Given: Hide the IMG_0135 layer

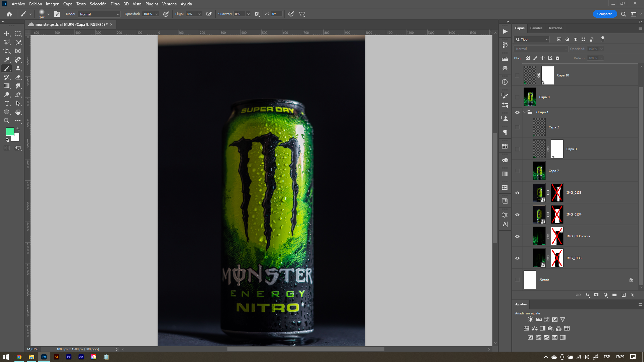Looking at the screenshot, I should pyautogui.click(x=517, y=193).
